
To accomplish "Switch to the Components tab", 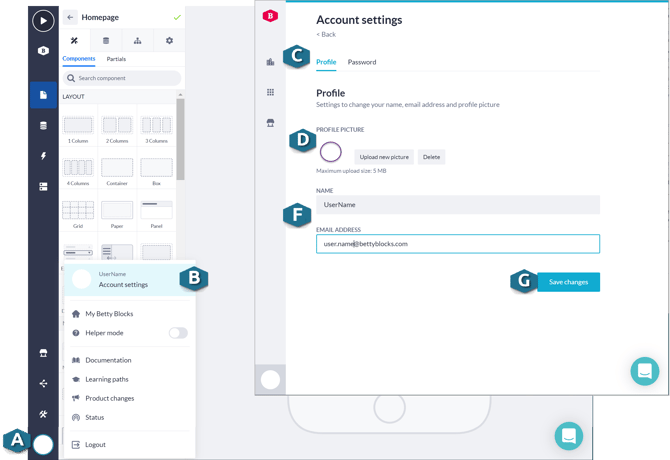I will click(x=79, y=59).
